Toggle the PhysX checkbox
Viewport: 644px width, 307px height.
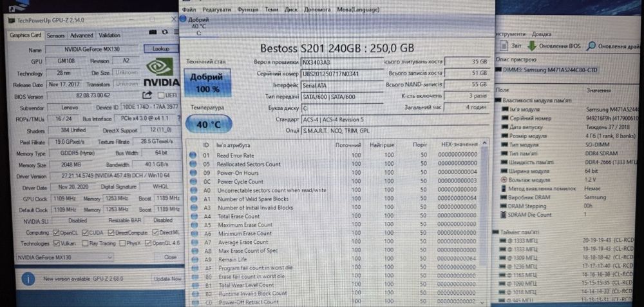[122, 243]
